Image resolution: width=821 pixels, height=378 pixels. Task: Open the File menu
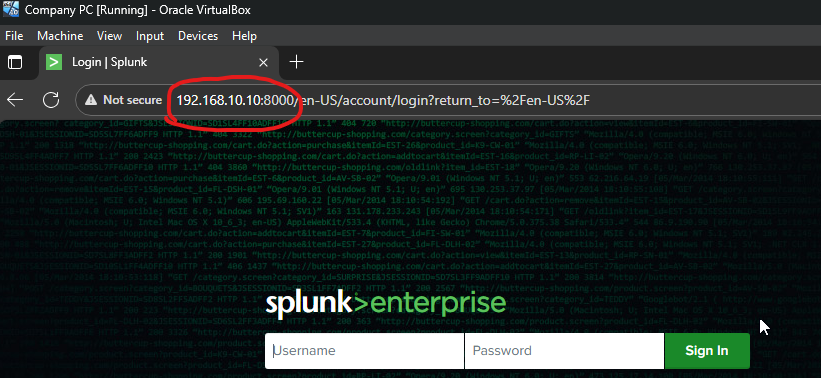[14, 36]
